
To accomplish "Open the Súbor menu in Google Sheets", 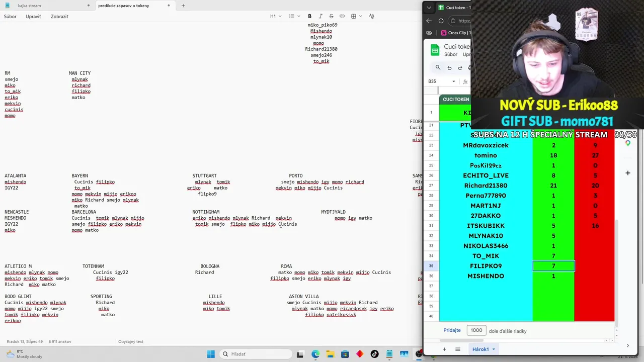I will pos(451,54).
